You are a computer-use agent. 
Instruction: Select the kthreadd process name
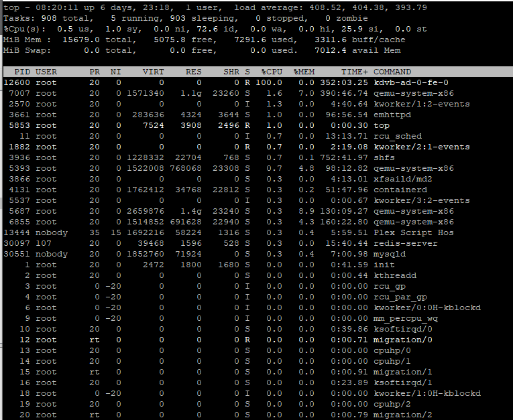395,276
